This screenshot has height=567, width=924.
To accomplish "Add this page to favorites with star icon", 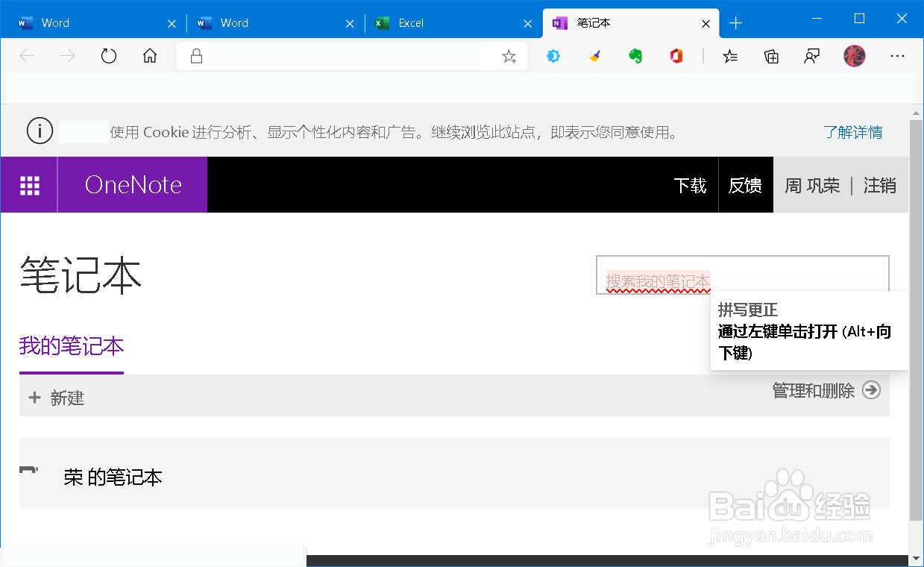I will 509,56.
